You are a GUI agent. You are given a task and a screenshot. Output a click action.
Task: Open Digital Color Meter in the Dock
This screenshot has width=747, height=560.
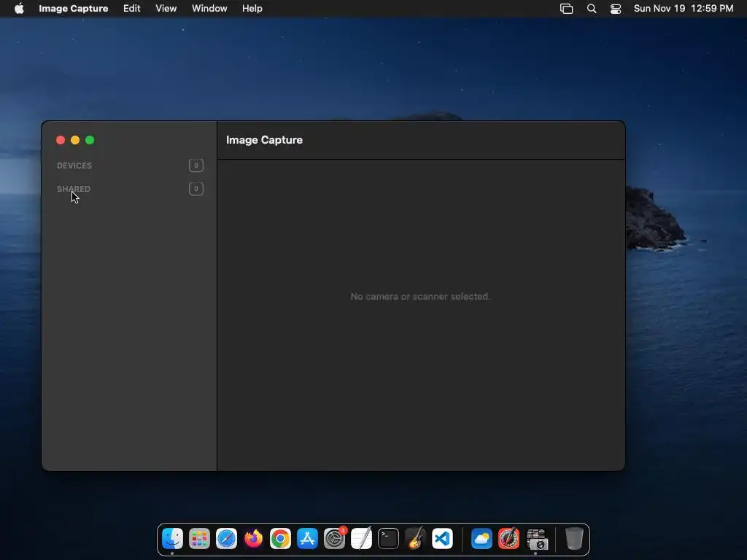pos(508,539)
